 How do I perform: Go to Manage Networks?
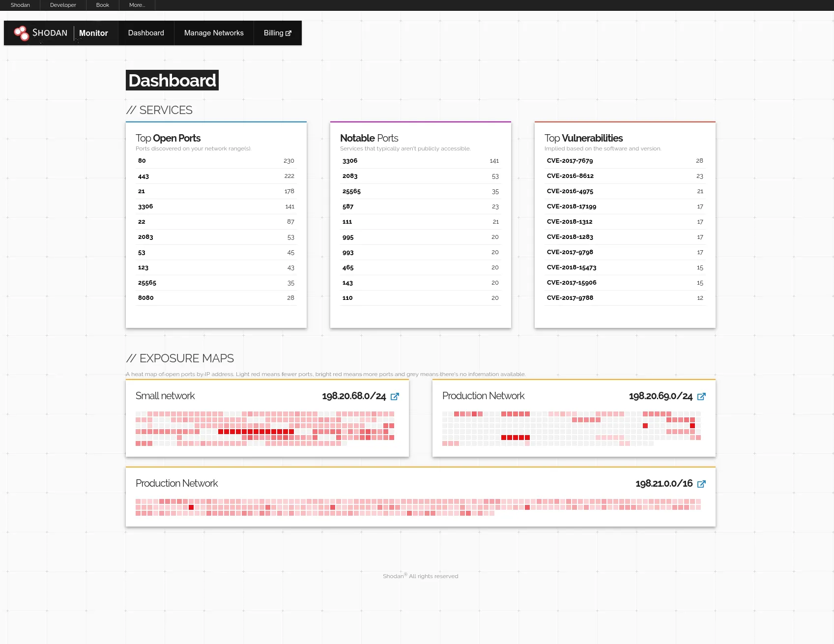[213, 33]
